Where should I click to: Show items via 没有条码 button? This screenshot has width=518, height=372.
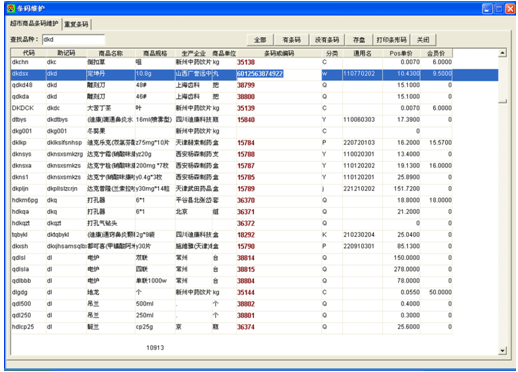point(327,40)
